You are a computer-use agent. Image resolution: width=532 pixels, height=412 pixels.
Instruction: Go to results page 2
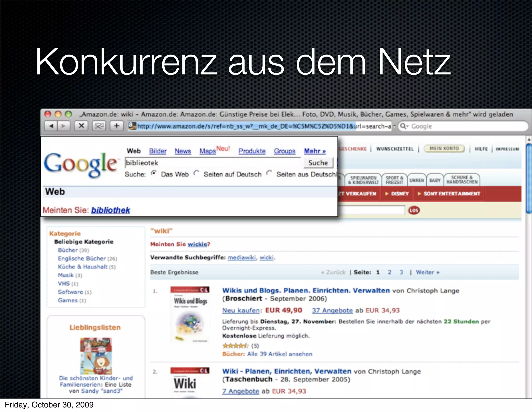pos(390,272)
